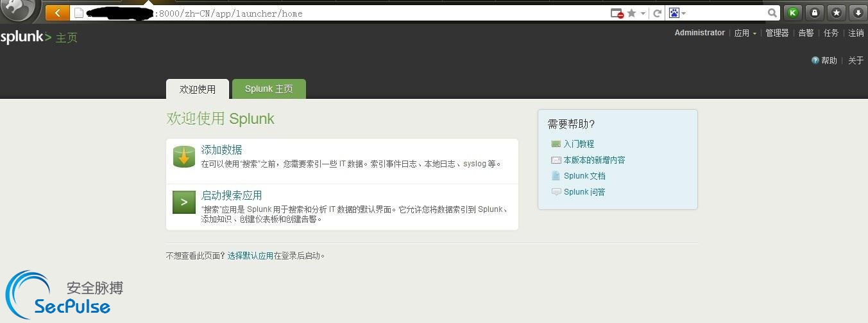The width and height of the screenshot is (868, 323).
Task: Open the Baidu paw search engine dropdown
Action: (677, 13)
